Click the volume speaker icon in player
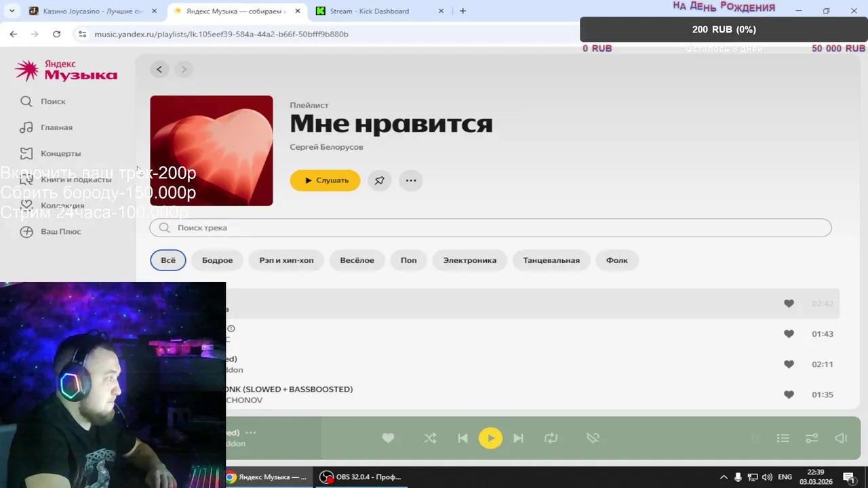Image resolution: width=868 pixels, height=488 pixels. pyautogui.click(x=841, y=439)
